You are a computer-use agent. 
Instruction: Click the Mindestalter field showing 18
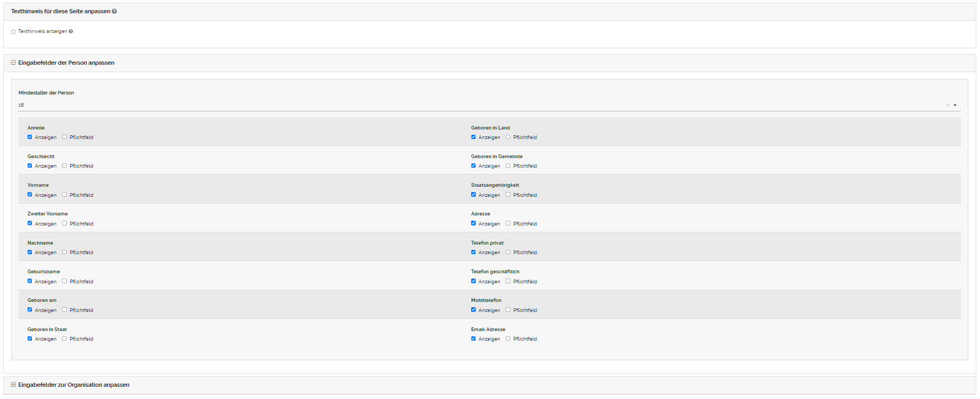point(478,105)
